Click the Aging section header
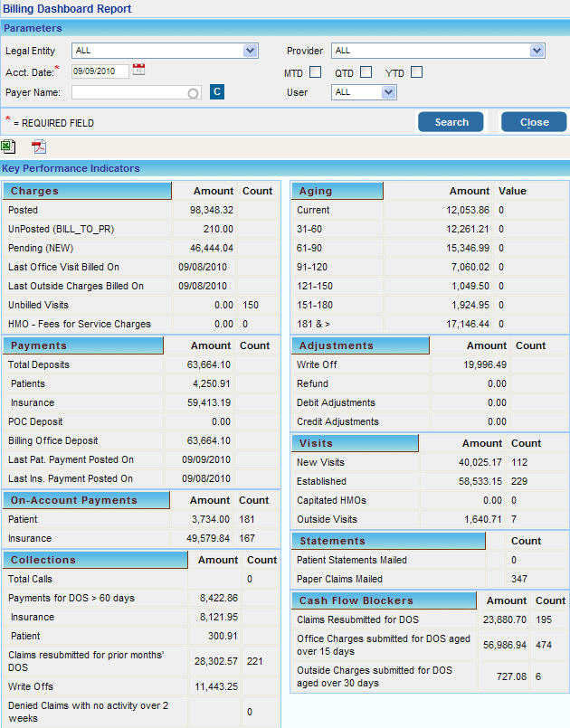The image size is (570, 728). click(x=337, y=191)
